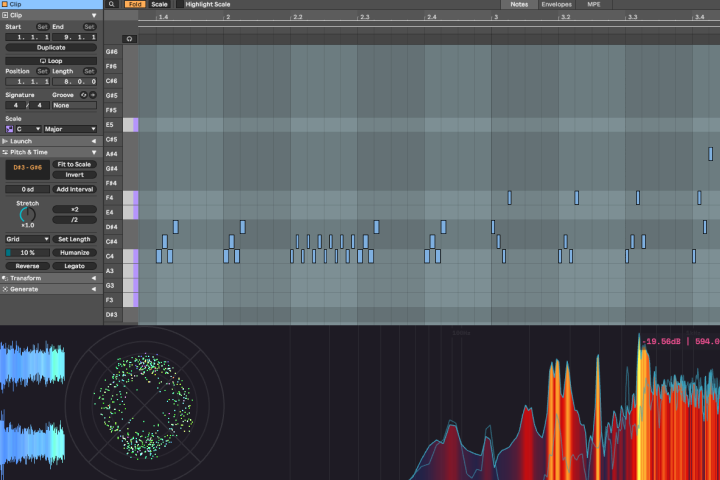This screenshot has width=720, height=480.
Task: Toggle the Loop switch
Action: pyautogui.click(x=51, y=61)
